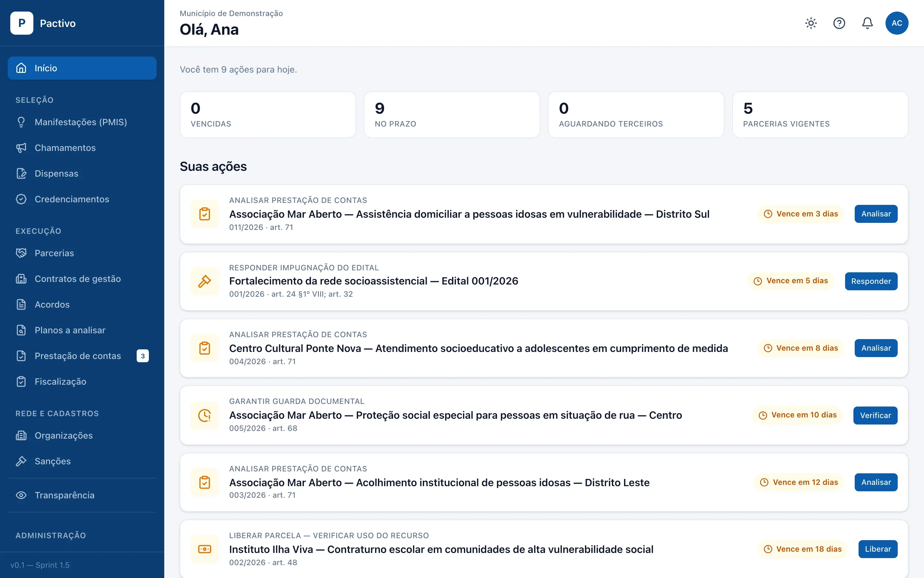The image size is (924, 578).
Task: Click the Liberar button for Instituto Ilha Viva
Action: (x=878, y=549)
